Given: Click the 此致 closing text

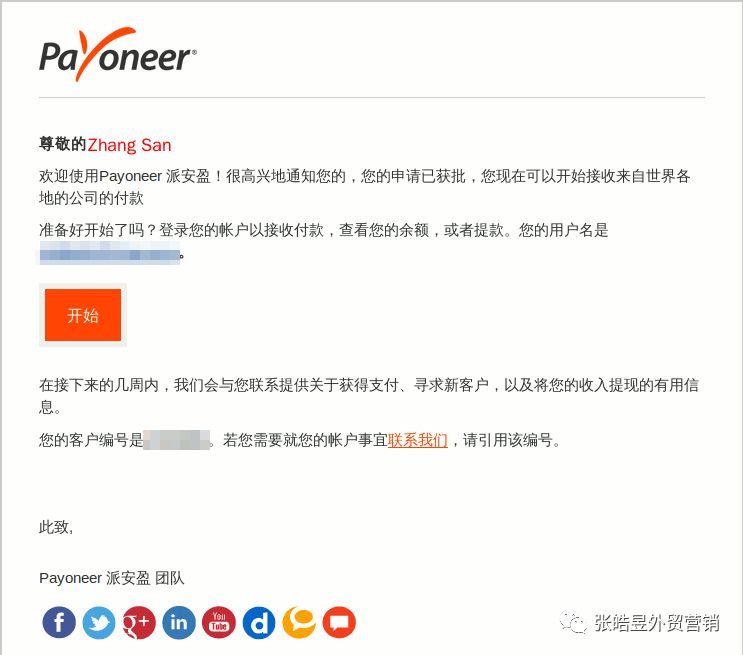Looking at the screenshot, I should point(56,527).
